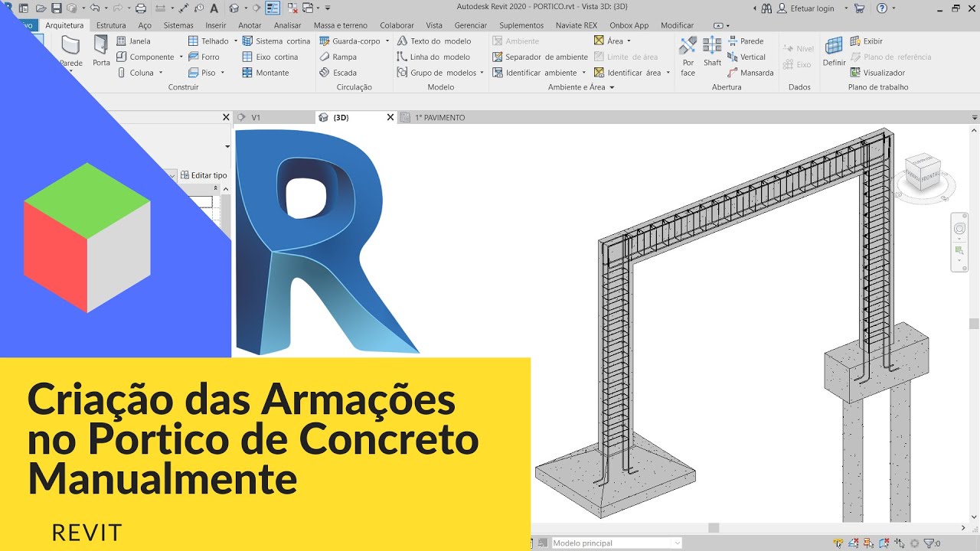Select the Parede wall tool
Viewport: 980px width, 551px height.
tap(70, 51)
